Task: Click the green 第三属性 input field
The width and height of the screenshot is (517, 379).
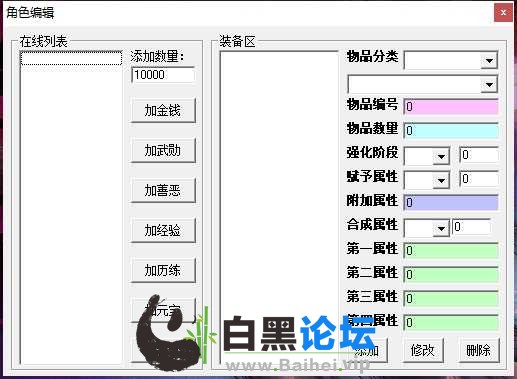Action: click(451, 298)
